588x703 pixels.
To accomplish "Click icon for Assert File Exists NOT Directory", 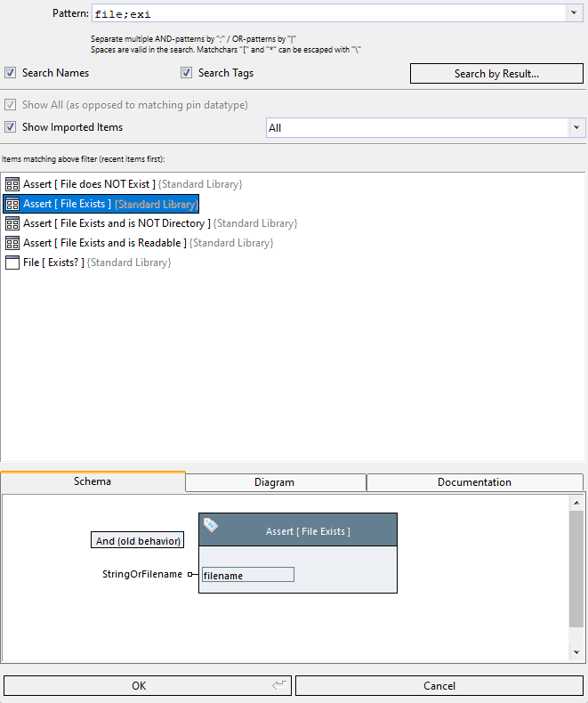I will (12, 223).
